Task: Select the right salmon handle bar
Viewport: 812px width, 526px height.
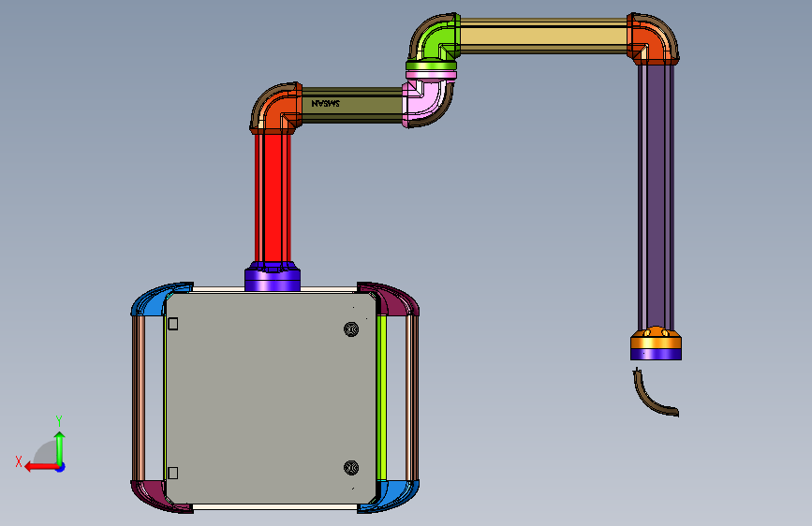Action: (412, 398)
